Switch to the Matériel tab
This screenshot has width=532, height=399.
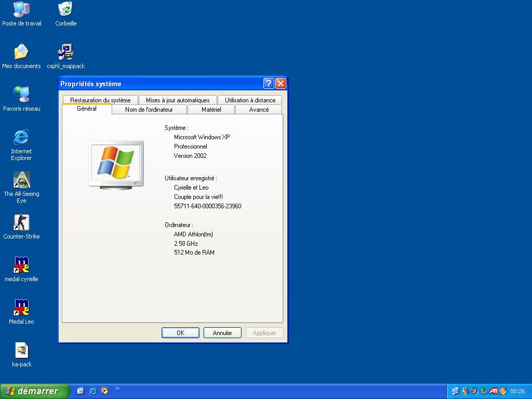click(x=211, y=110)
